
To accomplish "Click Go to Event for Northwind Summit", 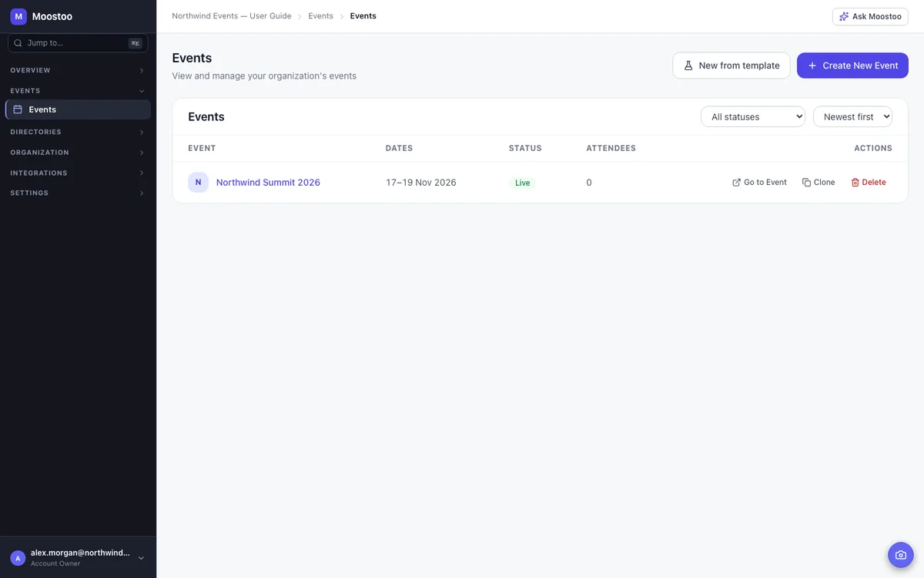I will point(759,183).
